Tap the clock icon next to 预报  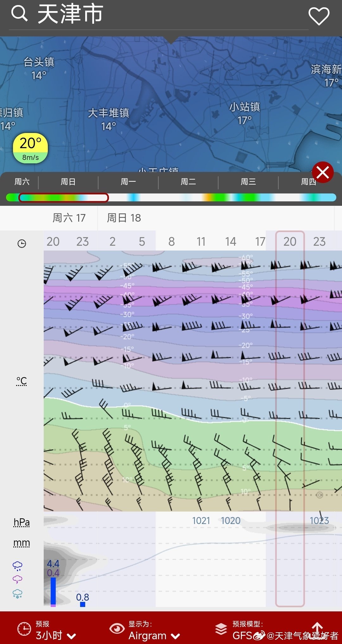[x=24, y=629]
